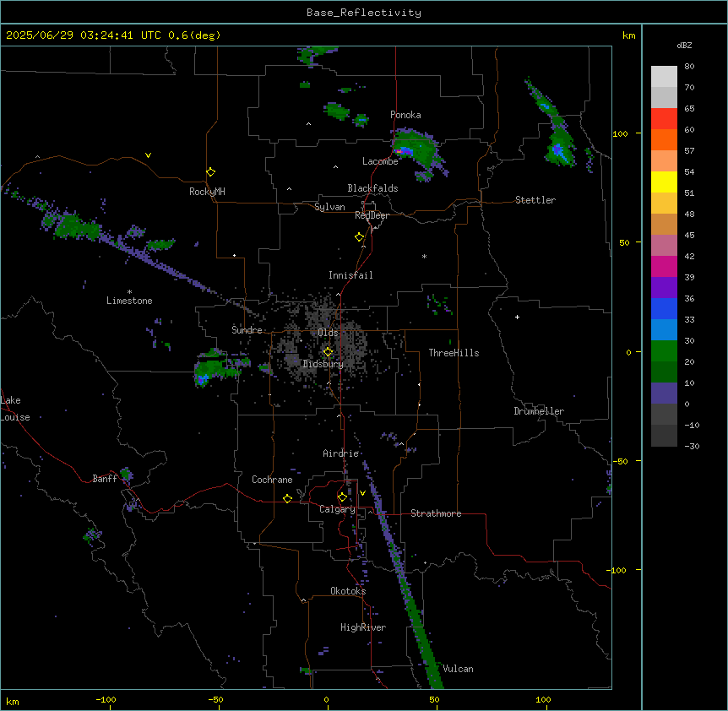
Task: Click the -50 tick on right axis
Action: 620,461
